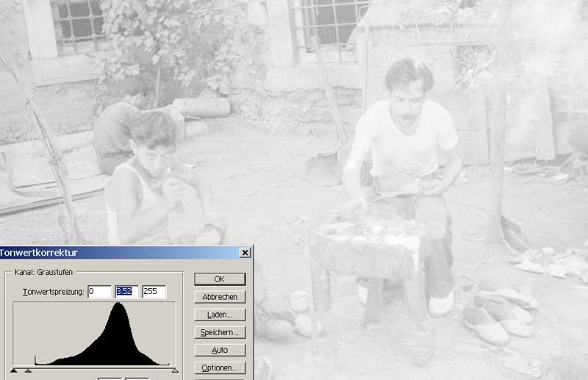Click the white point slider triangle
Viewport: 588px width, 380px height.
coord(175,370)
